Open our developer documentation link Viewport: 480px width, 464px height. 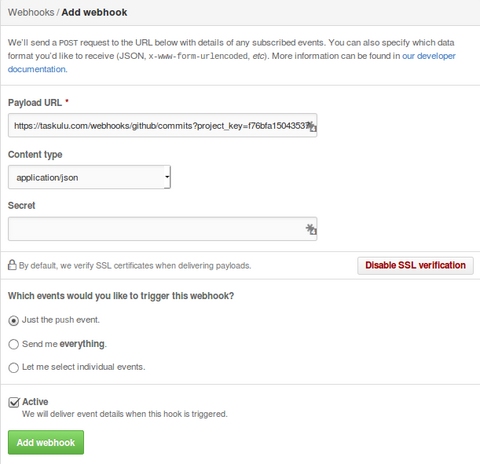(232, 62)
